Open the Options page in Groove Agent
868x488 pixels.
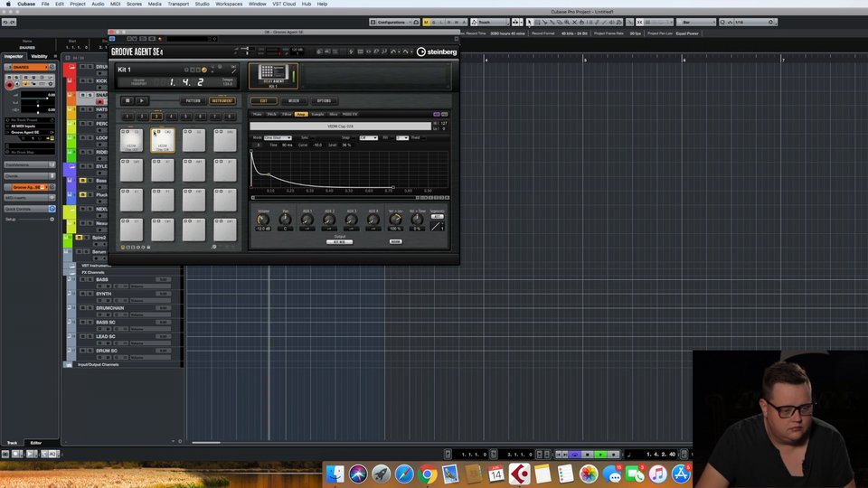324,100
